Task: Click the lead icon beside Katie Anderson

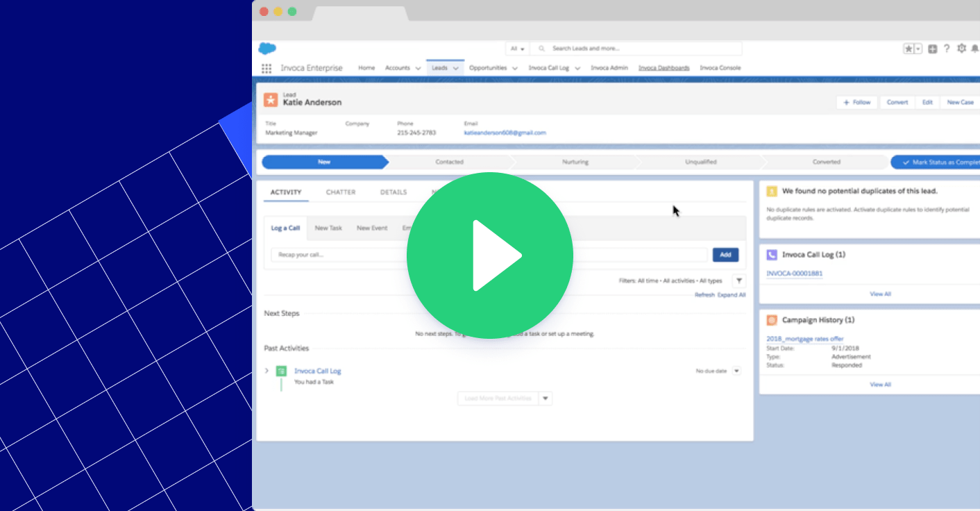Action: pyautogui.click(x=270, y=99)
